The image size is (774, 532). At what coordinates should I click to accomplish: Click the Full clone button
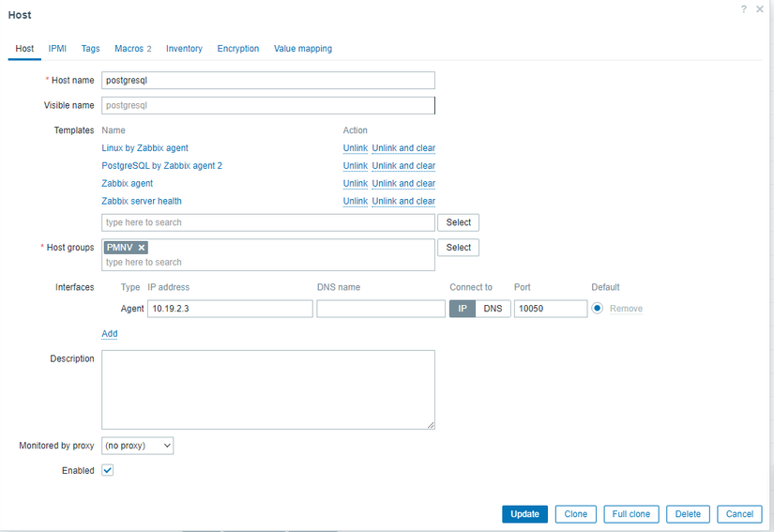(630, 514)
